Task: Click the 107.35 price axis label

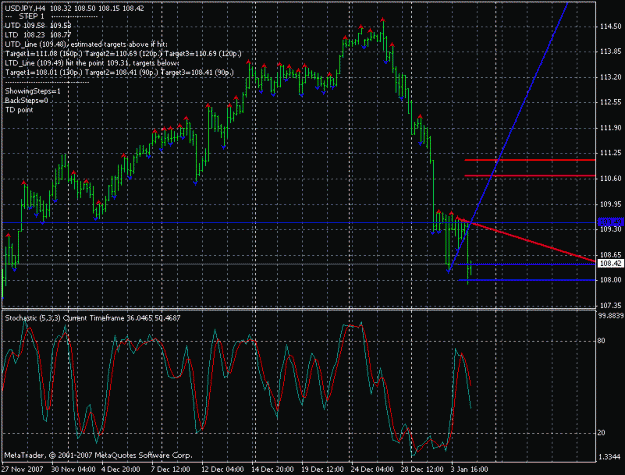Action: click(610, 306)
